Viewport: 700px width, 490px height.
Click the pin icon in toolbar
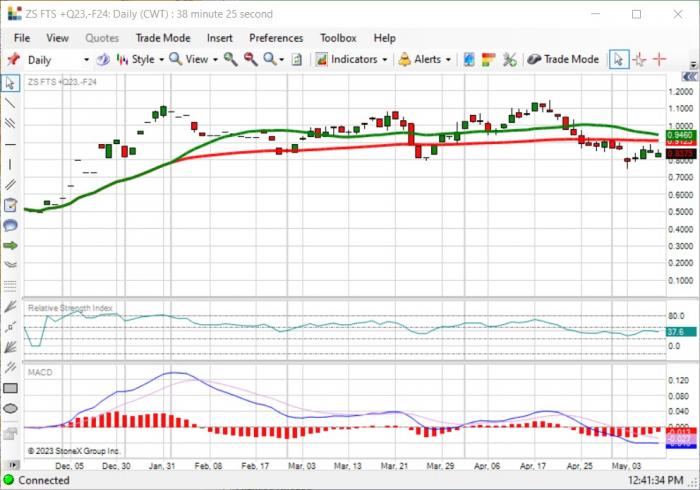coord(14,59)
